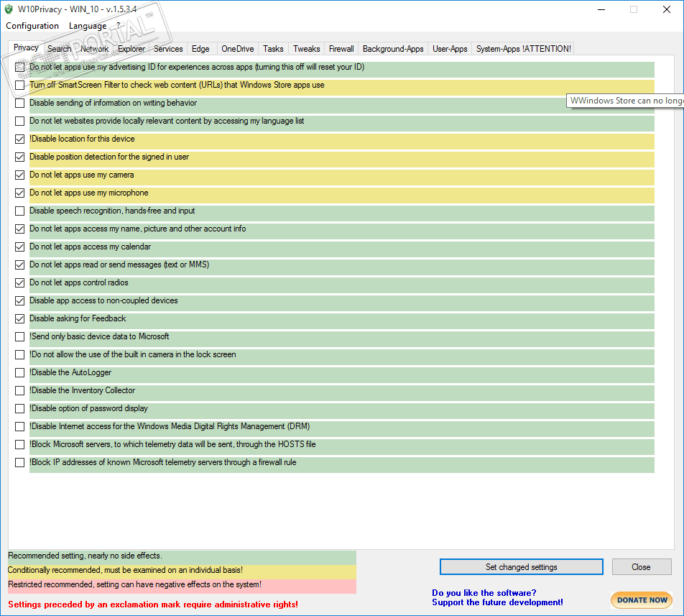This screenshot has height=616, width=684.
Task: Uncheck apps read or send messages option
Action: click(x=19, y=265)
